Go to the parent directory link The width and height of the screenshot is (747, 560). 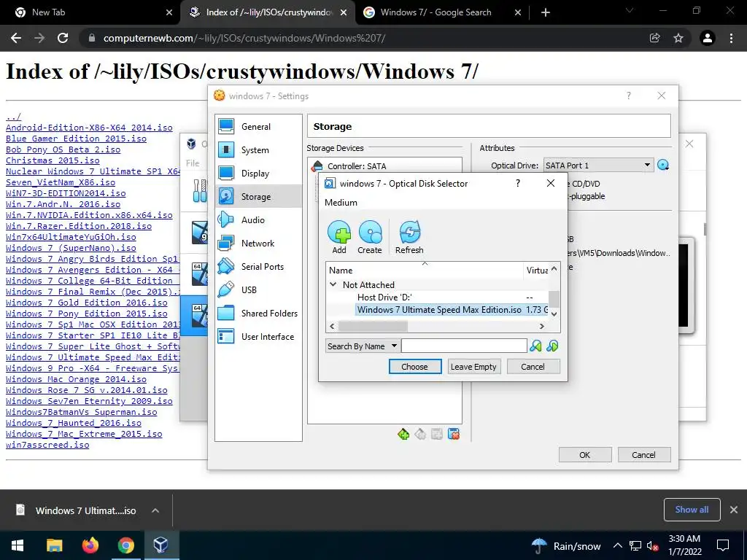[13, 117]
